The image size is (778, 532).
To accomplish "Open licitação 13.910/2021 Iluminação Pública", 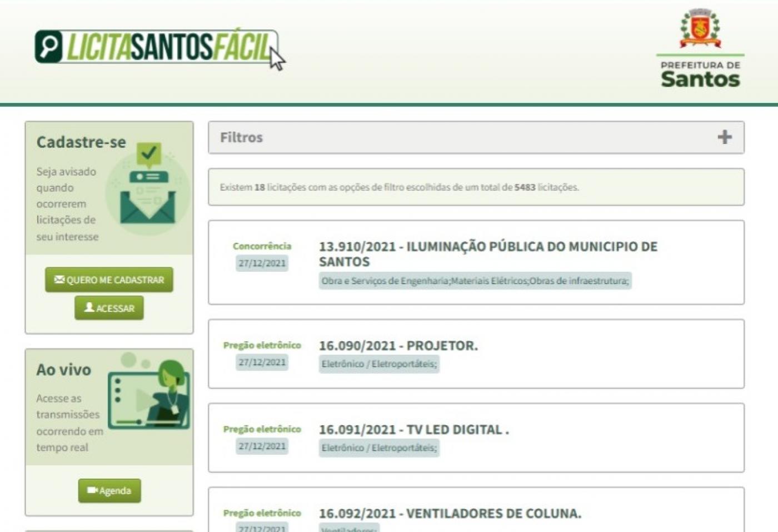I will 488,254.
